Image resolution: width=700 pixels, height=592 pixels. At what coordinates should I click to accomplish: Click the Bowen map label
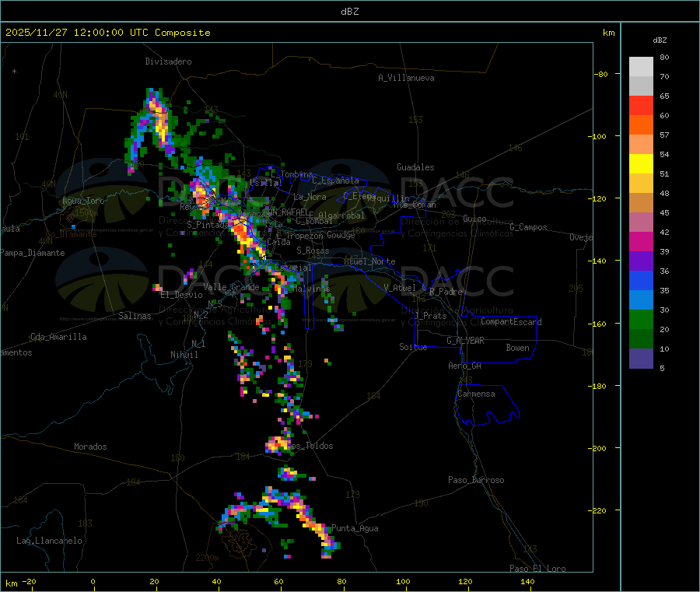point(518,348)
